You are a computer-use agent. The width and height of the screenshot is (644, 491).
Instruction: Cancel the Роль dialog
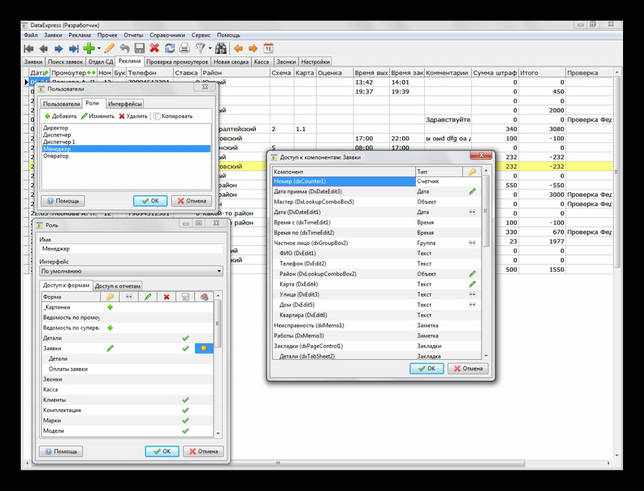point(204,451)
